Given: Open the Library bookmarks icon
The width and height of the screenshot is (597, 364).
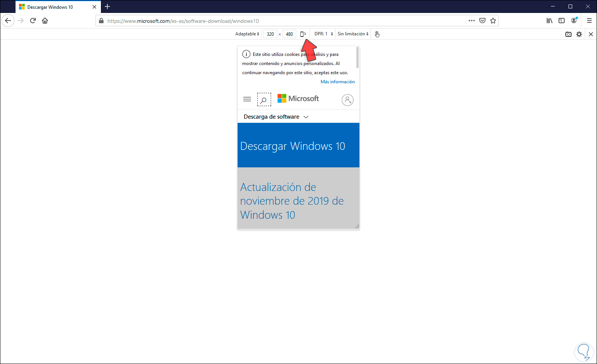Looking at the screenshot, I should pyautogui.click(x=549, y=21).
